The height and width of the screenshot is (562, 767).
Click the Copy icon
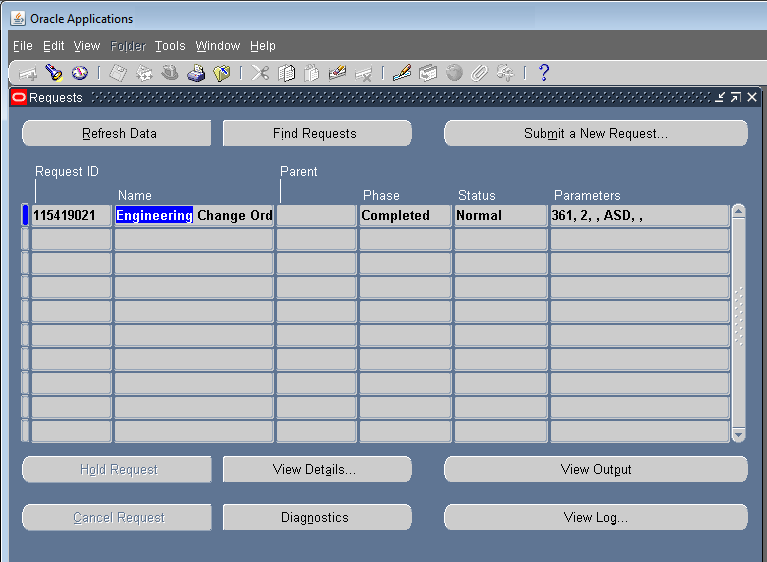(x=286, y=73)
